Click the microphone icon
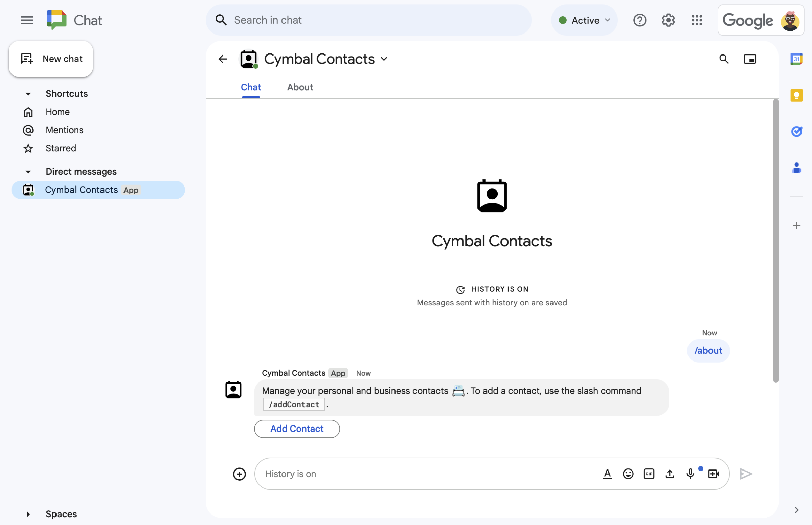812x525 pixels. (x=691, y=474)
